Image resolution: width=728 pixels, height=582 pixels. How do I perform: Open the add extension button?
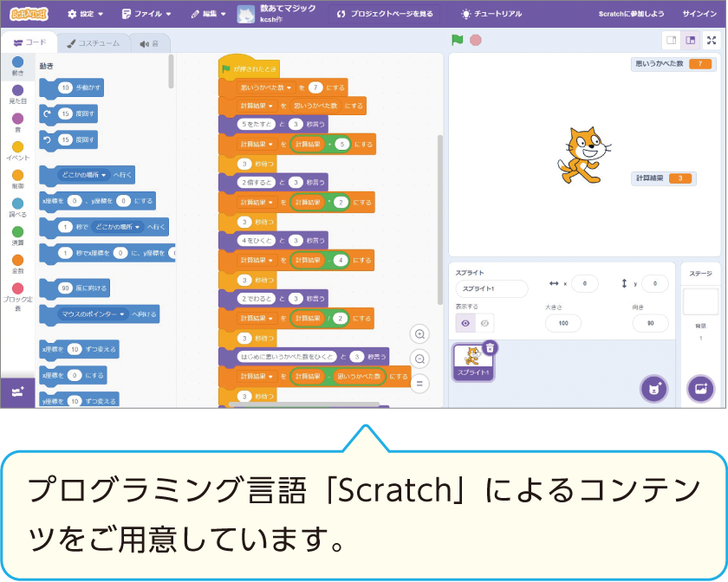coord(17,391)
